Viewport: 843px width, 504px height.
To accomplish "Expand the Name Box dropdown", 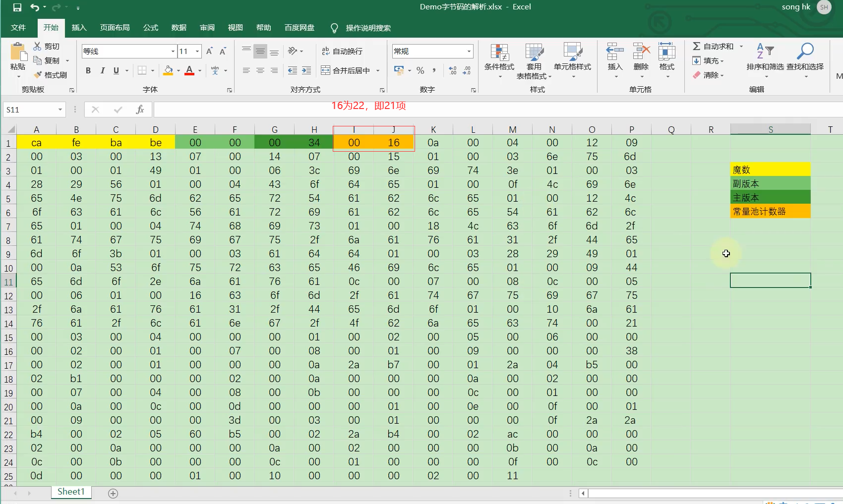I will point(60,110).
